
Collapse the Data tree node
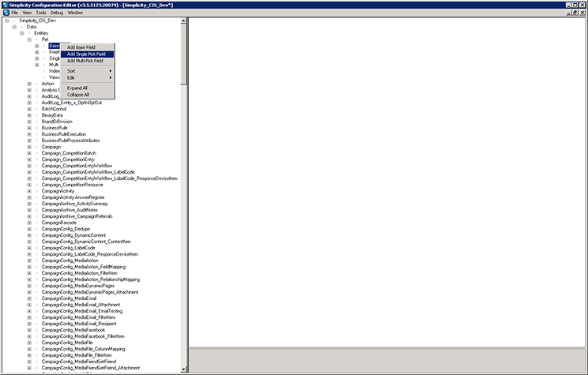click(x=14, y=27)
